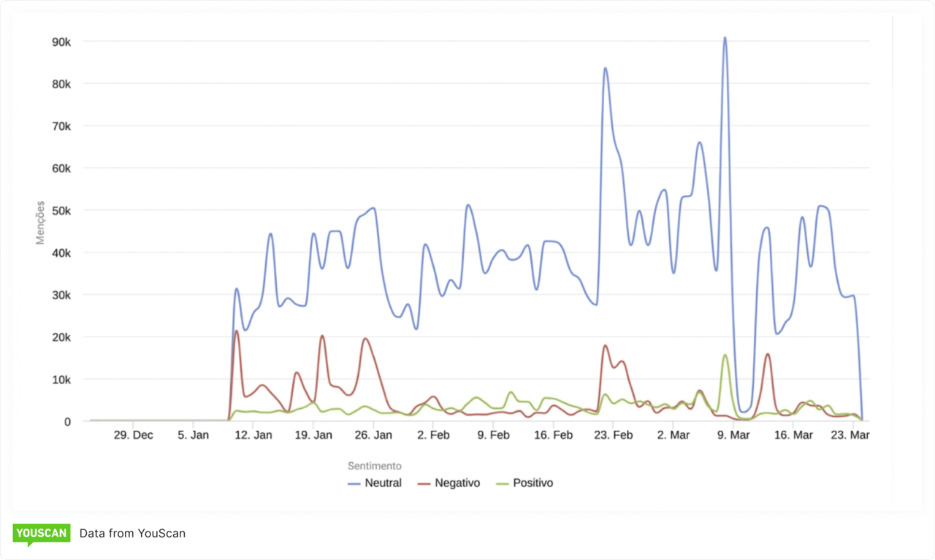Click the tallest green Positivo peak
935x560 pixels.
[x=725, y=356]
